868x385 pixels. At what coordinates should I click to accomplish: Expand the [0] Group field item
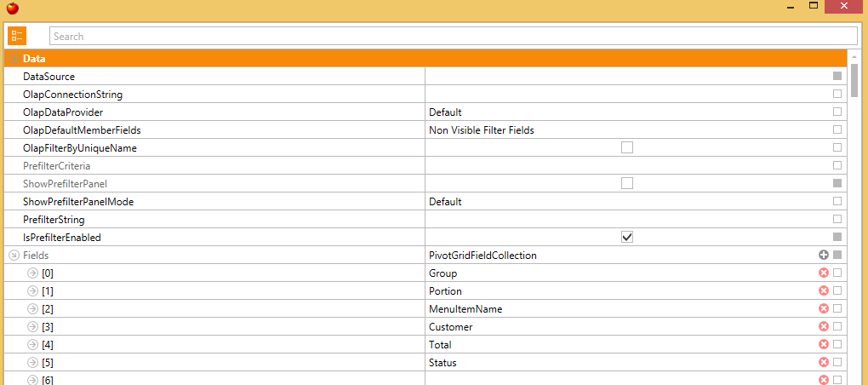(x=32, y=273)
